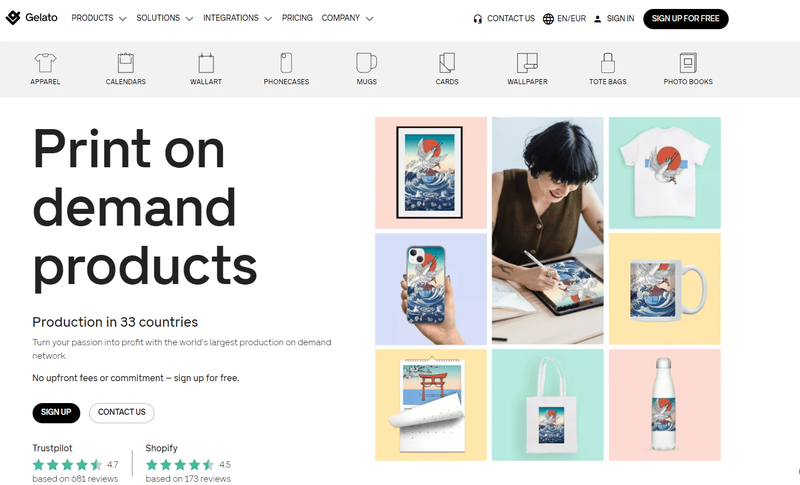Click the Apparel t-shirt icon
The height and width of the screenshot is (485, 800).
tap(45, 63)
